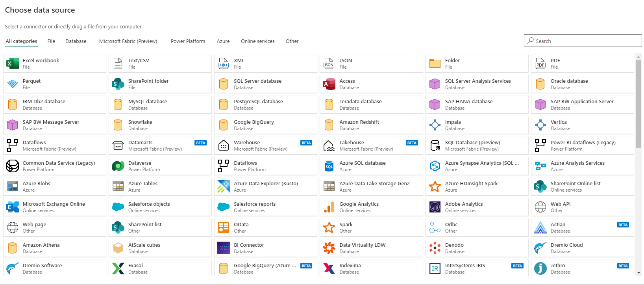Screen dimensions: 644x285
Task: Select the Access database icon
Action: [329, 84]
